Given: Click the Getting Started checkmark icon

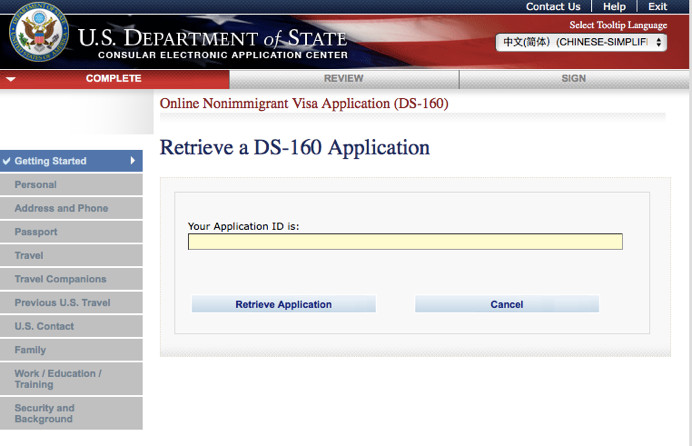Looking at the screenshot, I should click(6, 161).
